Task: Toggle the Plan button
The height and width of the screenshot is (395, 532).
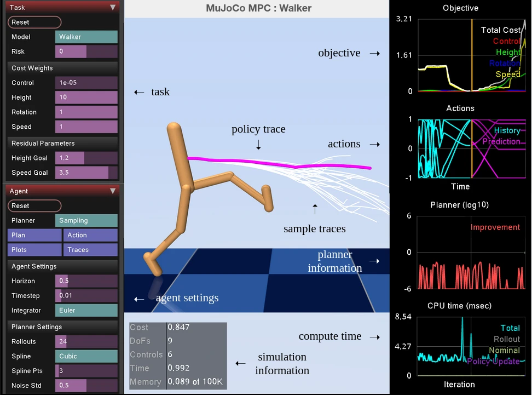Action: coord(34,235)
